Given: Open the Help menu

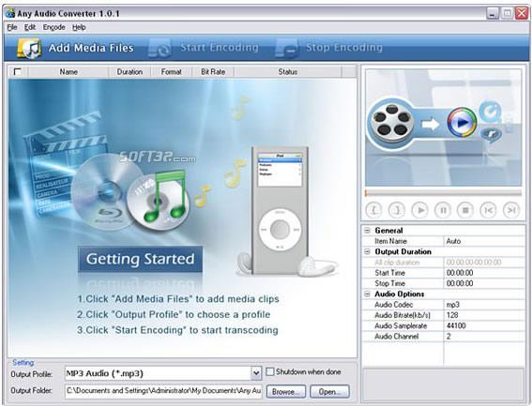Looking at the screenshot, I should (79, 27).
